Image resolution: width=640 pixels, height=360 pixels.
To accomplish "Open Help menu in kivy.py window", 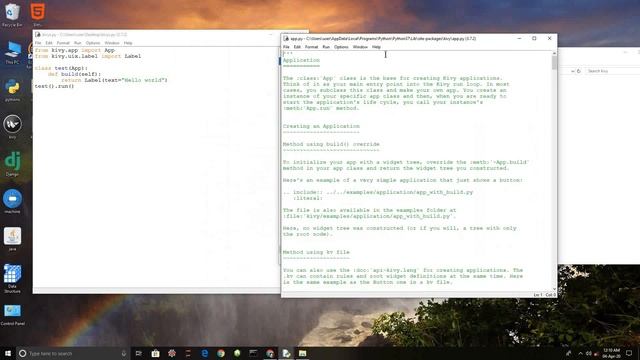I will pos(128,43).
